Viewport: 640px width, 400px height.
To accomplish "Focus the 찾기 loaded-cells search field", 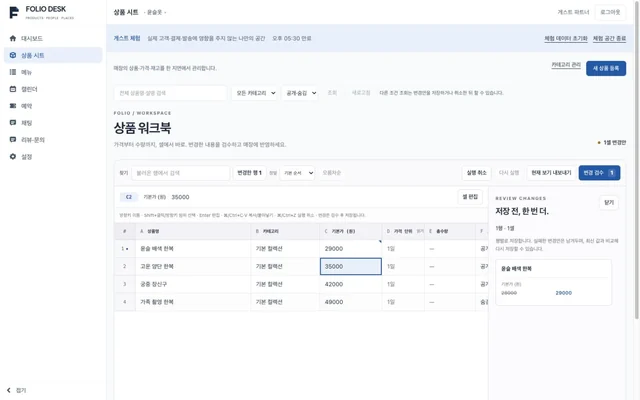I will pos(180,173).
